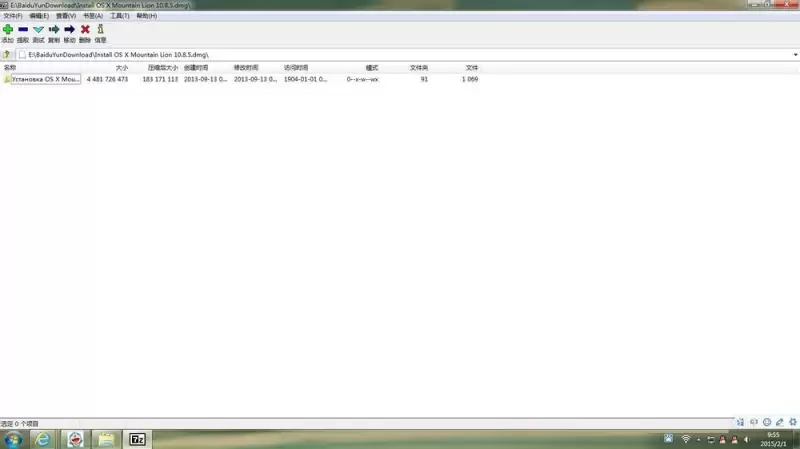Open the File (文件) menu
Screen dimensions: 800x449
pyautogui.click(x=13, y=16)
